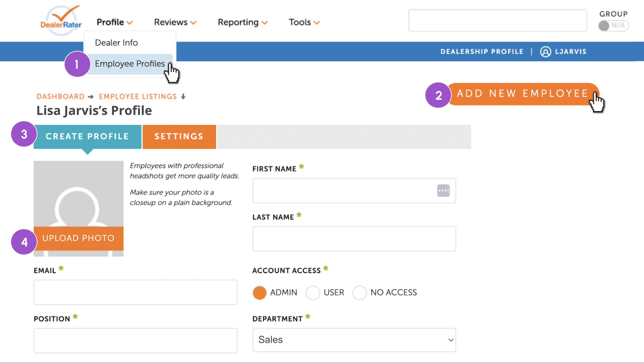Expand the Department dropdown showing Sales
644x363 pixels.
(354, 340)
